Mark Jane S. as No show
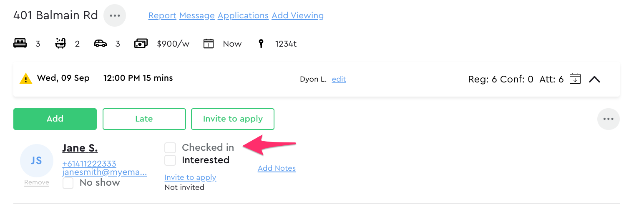Screen dimensions: 644x204 click(x=68, y=183)
